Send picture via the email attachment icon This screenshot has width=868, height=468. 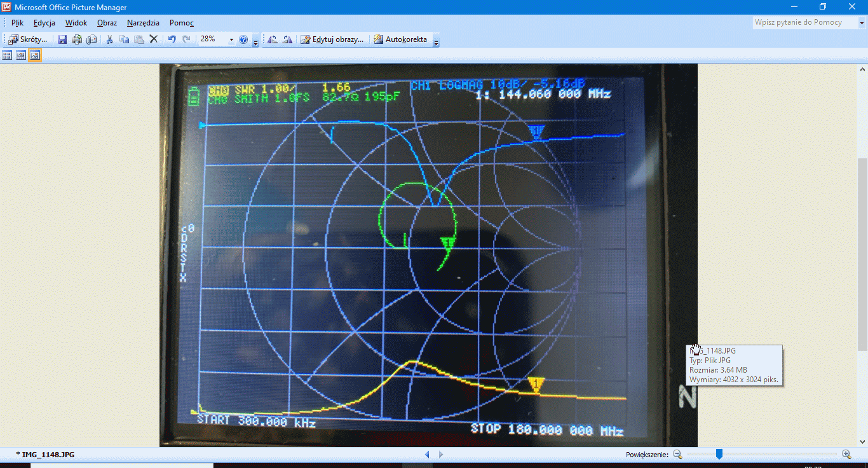(92, 39)
